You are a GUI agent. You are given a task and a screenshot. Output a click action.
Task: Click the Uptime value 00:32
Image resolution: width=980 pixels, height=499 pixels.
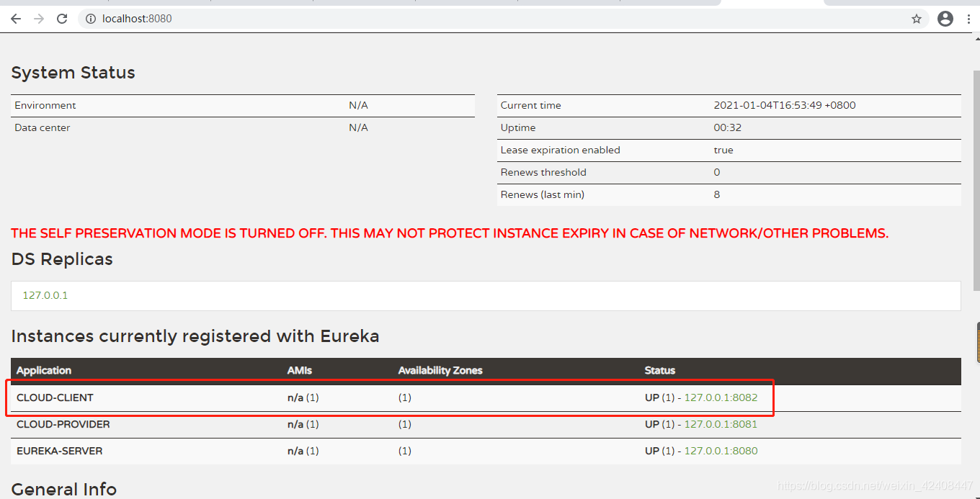728,127
